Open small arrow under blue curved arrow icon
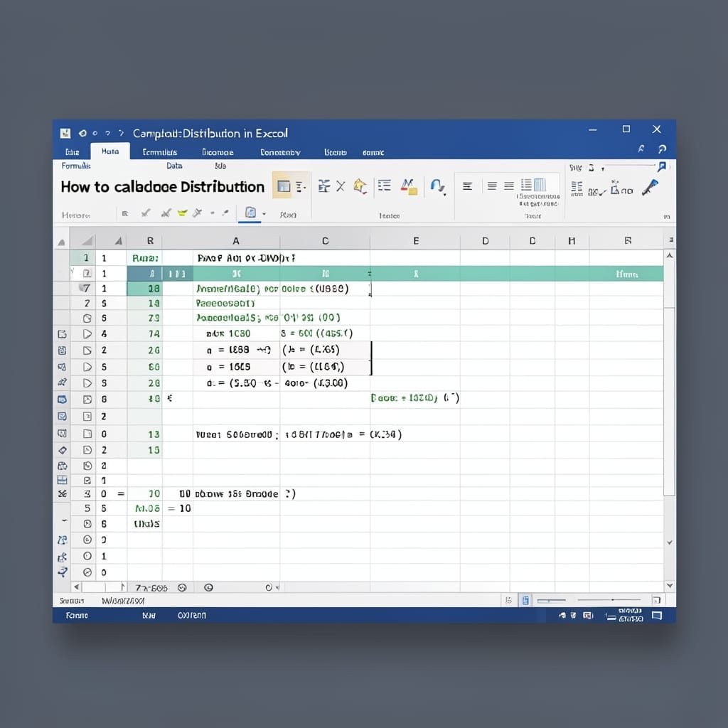The width and height of the screenshot is (728, 728). click(445, 194)
